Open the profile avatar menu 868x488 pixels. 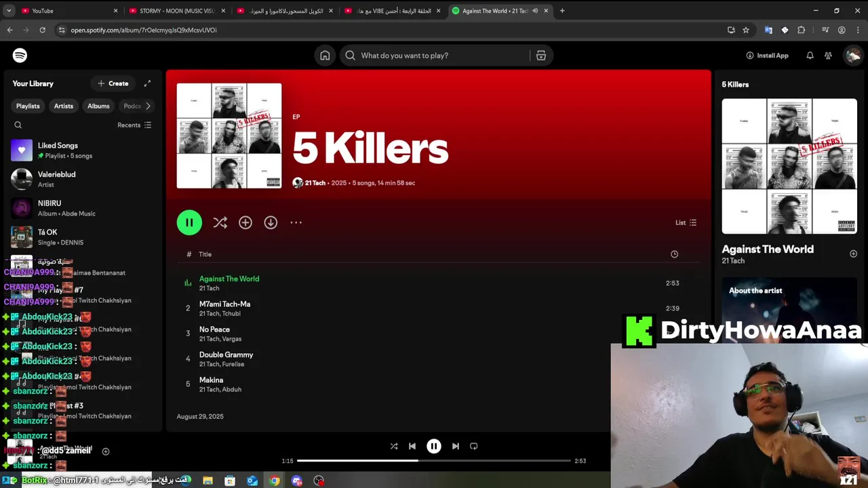tap(852, 56)
